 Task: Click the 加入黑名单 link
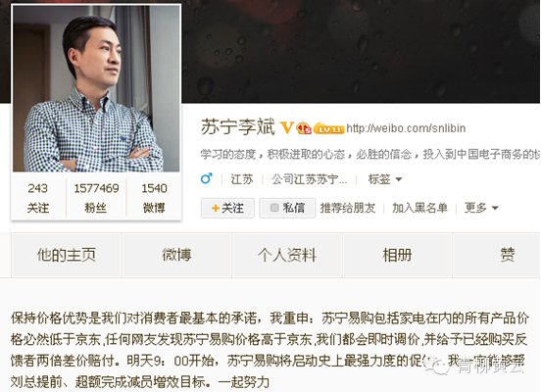tap(419, 208)
